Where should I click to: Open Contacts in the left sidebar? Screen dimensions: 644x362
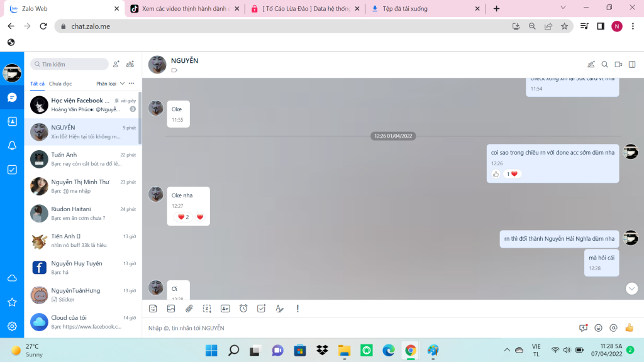coord(12,121)
